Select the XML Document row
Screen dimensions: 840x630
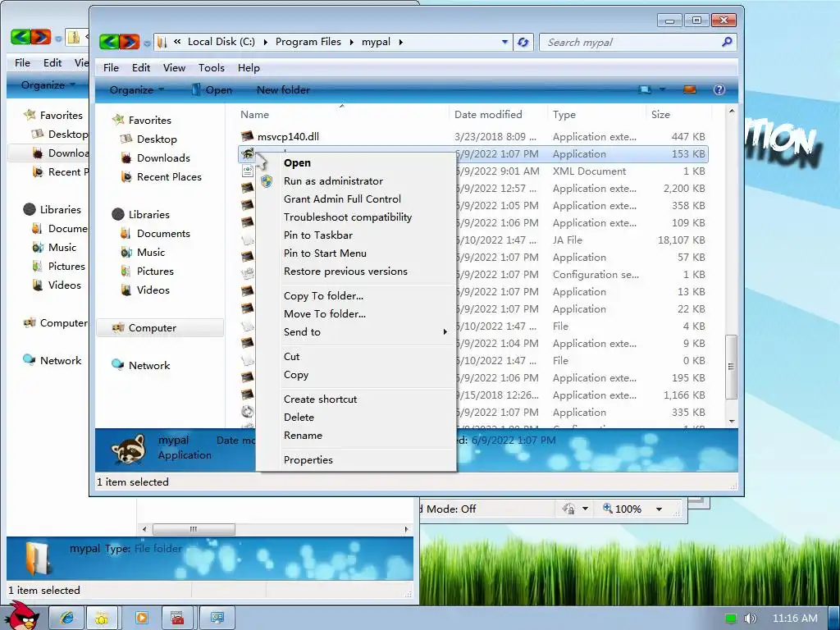pyautogui.click(x=473, y=171)
